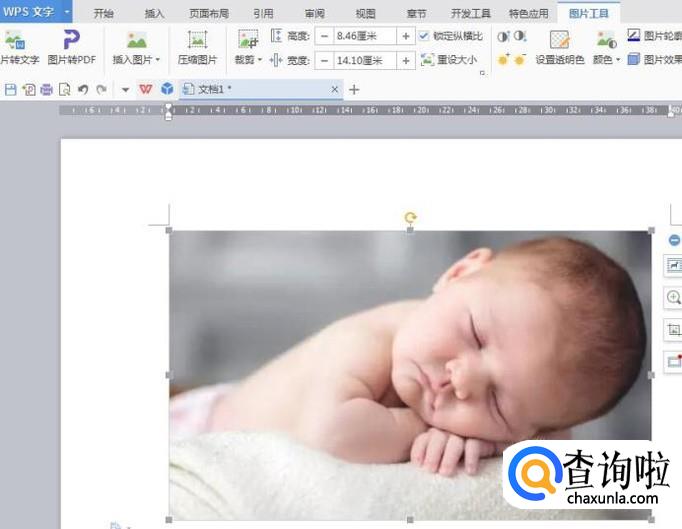Click the zoom magnifier icon beside the image
The width and height of the screenshot is (682, 529).
(674, 297)
